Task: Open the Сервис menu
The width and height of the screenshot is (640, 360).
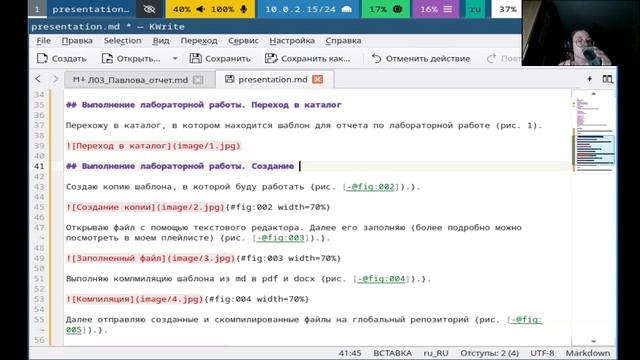Action: point(243,41)
